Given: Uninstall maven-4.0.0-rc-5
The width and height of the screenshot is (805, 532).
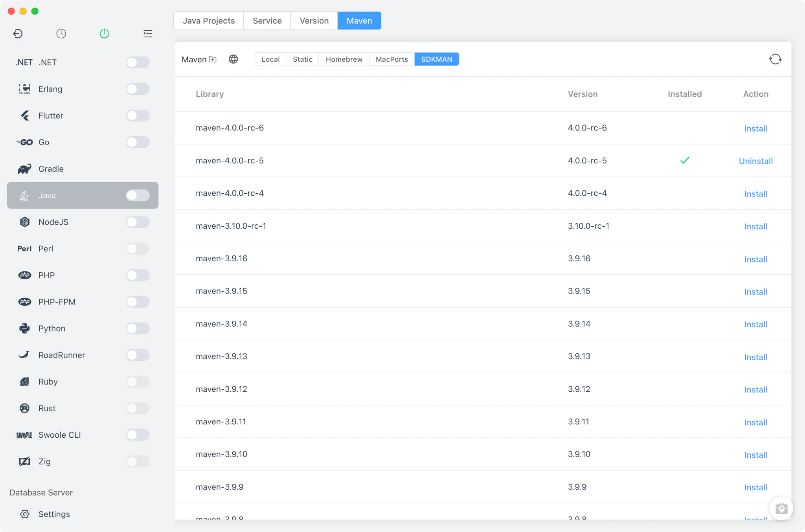Looking at the screenshot, I should point(755,161).
